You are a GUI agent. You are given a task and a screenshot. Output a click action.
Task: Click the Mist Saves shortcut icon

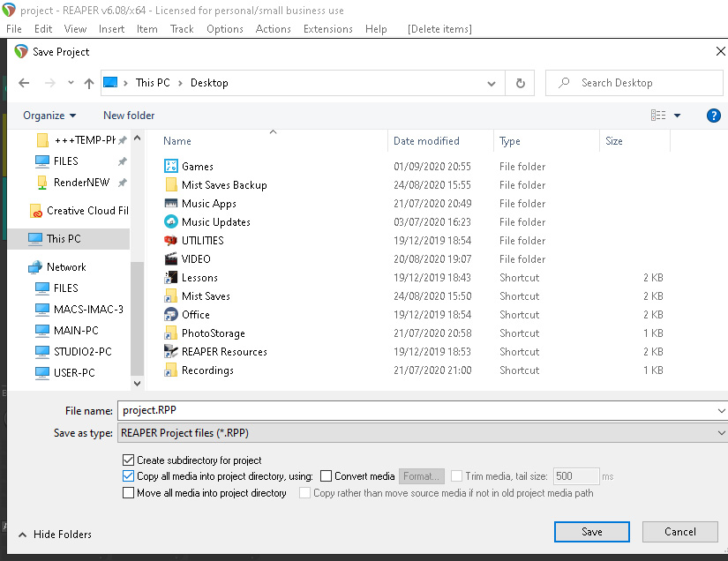coord(171,296)
